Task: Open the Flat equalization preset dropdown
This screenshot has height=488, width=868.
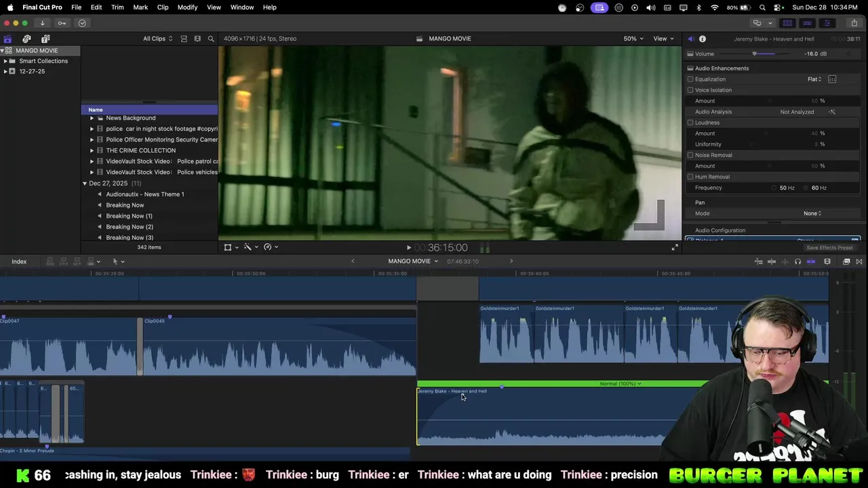Action: (x=814, y=79)
